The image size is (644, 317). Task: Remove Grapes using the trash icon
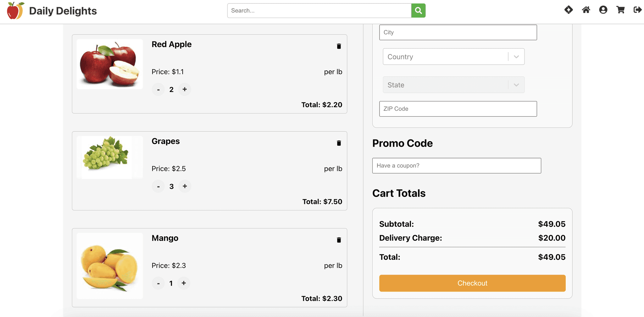click(x=339, y=143)
